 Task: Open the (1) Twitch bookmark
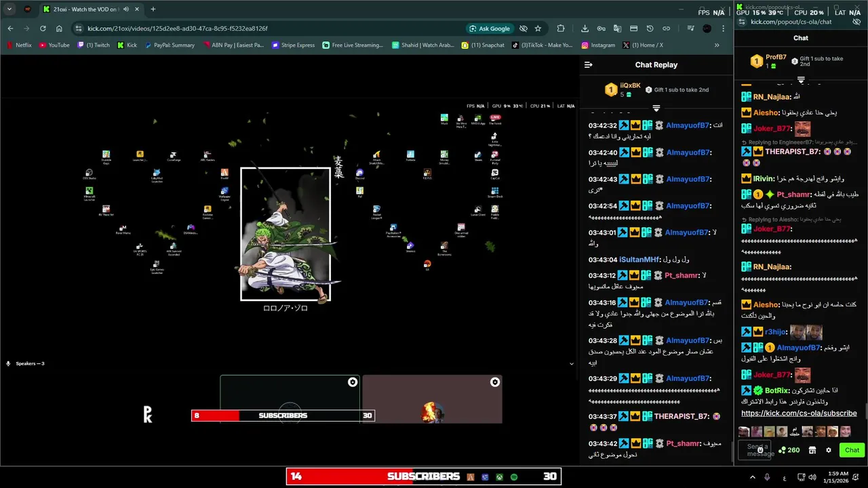[93, 45]
